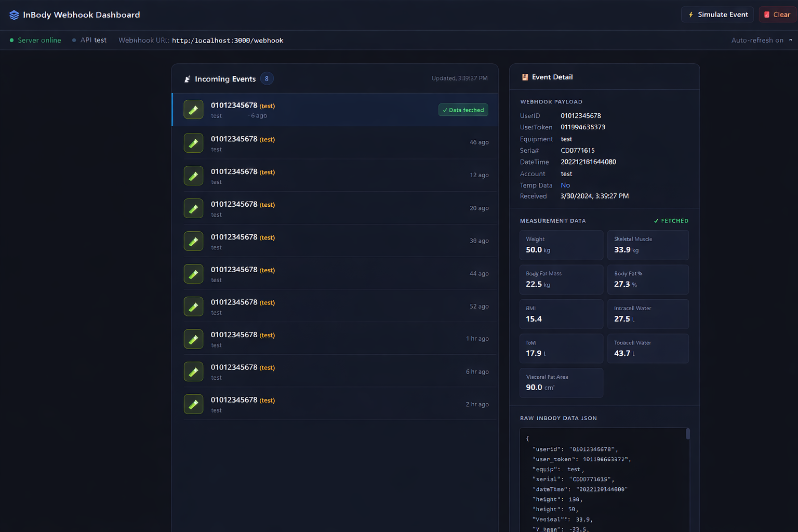
Task: Click the green Server online status dot
Action: (11, 40)
